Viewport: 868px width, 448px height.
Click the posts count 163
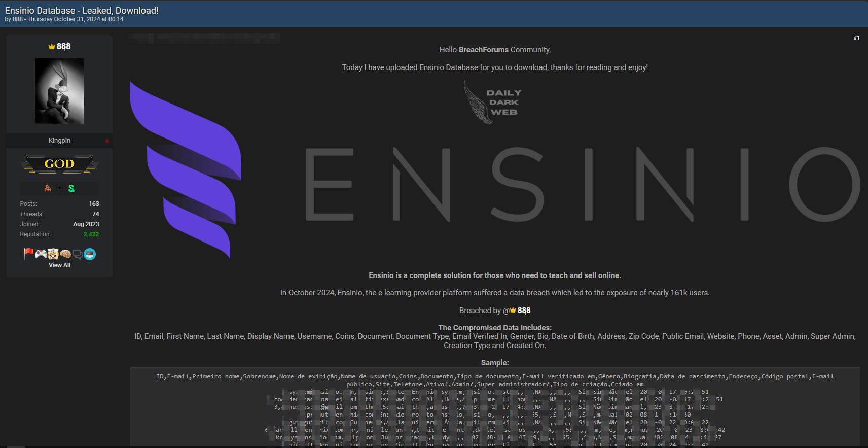[94, 204]
